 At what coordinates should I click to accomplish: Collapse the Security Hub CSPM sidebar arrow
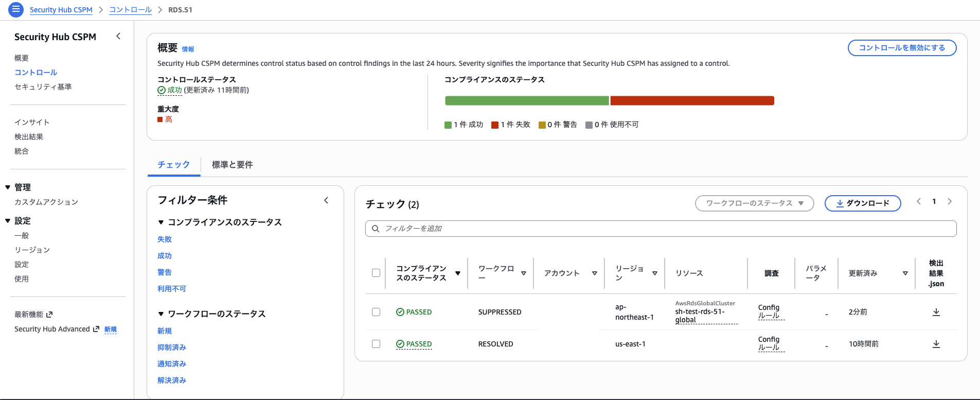click(118, 36)
